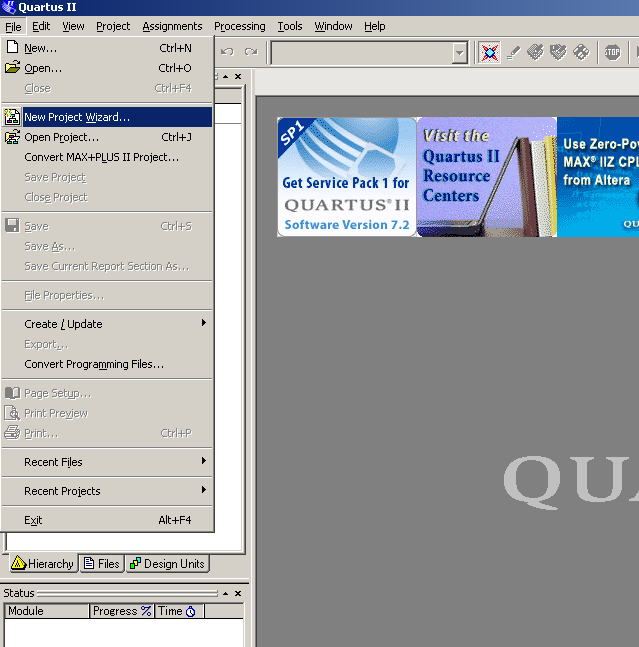Open the View menu

pos(73,26)
